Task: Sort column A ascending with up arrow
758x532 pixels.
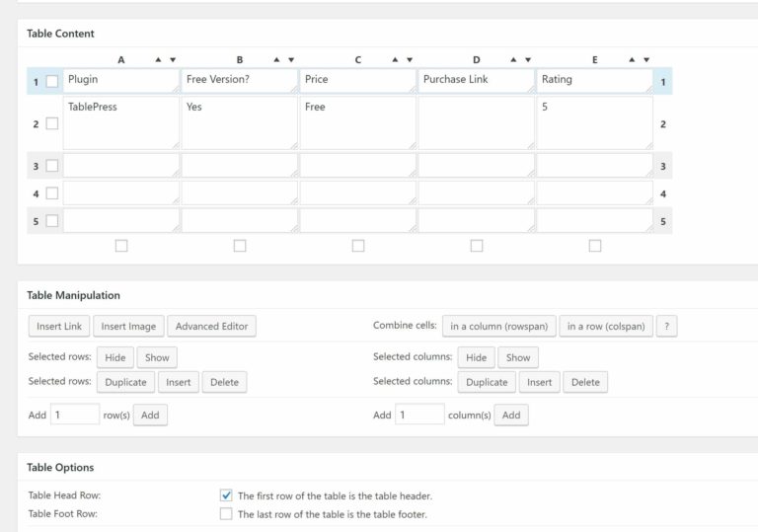Action: (158, 60)
